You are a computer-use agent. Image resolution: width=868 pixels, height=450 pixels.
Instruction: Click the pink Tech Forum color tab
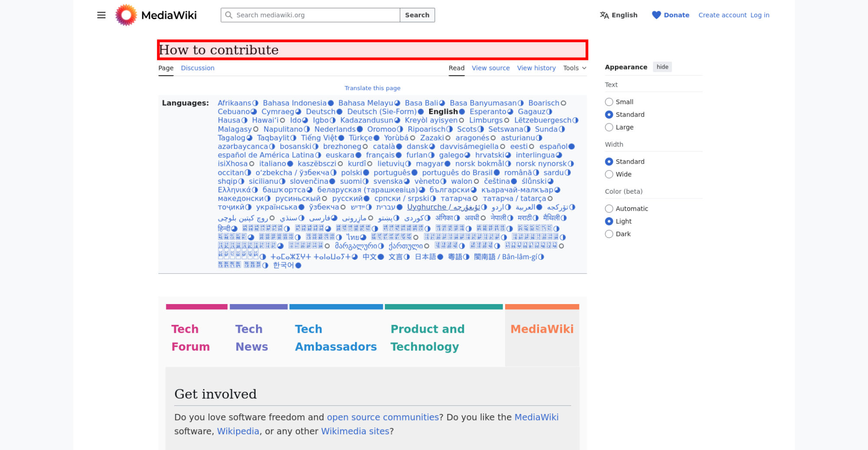point(197,307)
